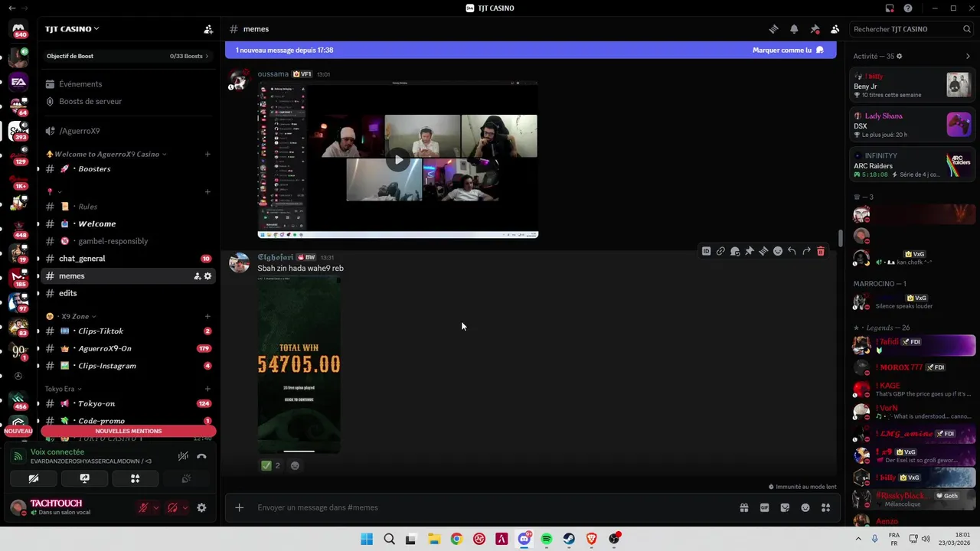980x551 pixels.
Task: Attach file plus button in message box
Action: click(239, 507)
